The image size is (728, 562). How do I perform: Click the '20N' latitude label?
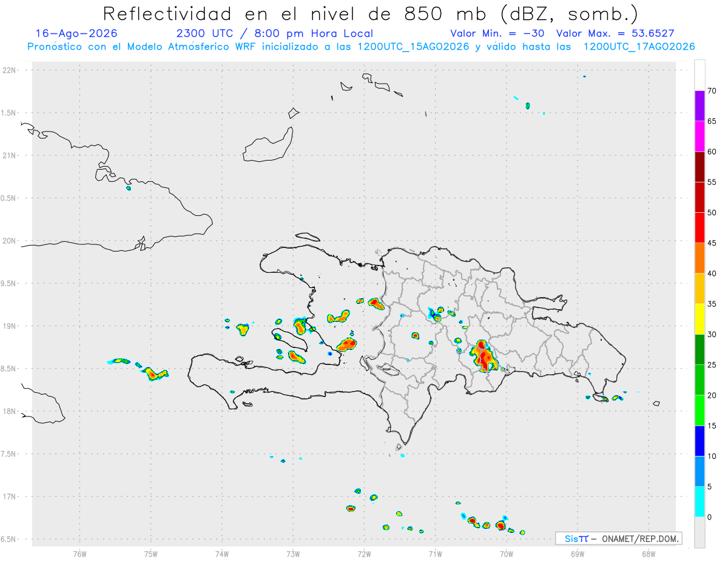point(9,241)
